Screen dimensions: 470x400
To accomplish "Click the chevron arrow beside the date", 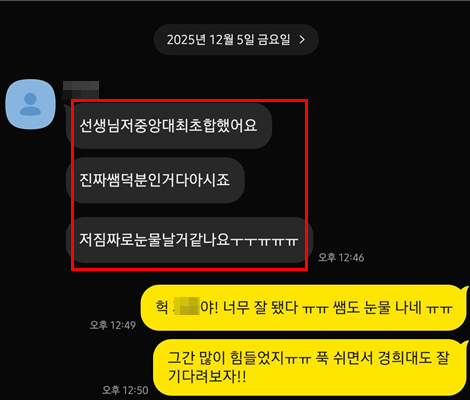I will (x=302, y=40).
